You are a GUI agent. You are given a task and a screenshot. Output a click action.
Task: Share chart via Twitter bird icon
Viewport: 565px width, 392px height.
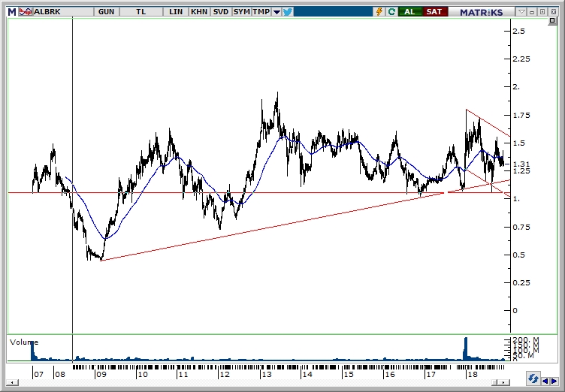pyautogui.click(x=288, y=12)
